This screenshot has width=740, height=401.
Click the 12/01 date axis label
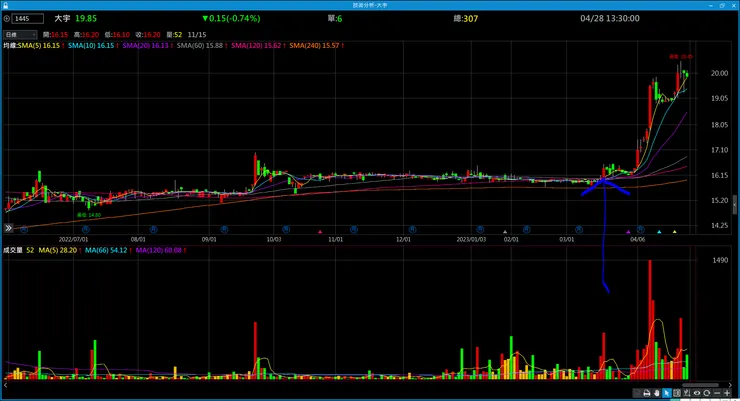[x=403, y=240]
